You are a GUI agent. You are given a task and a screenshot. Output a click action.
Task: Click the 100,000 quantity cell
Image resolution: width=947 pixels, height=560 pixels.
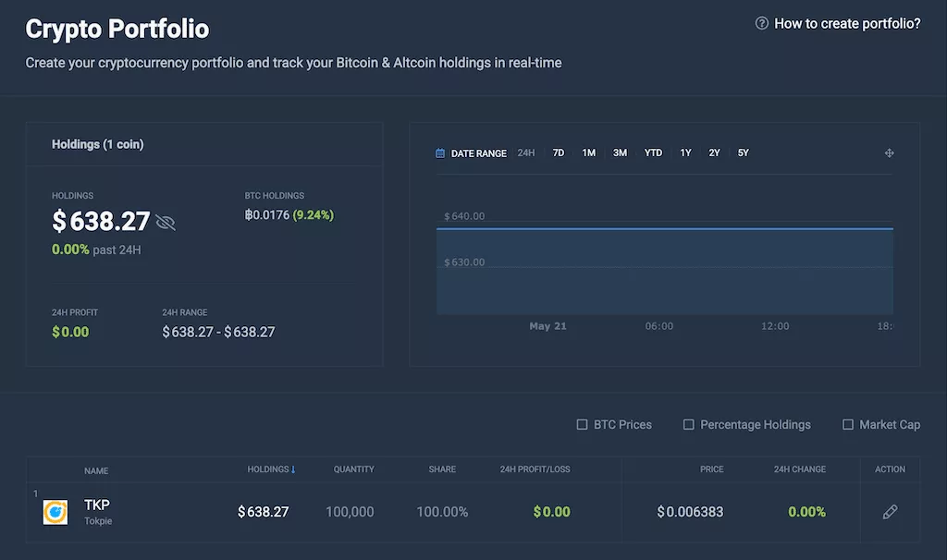point(350,512)
